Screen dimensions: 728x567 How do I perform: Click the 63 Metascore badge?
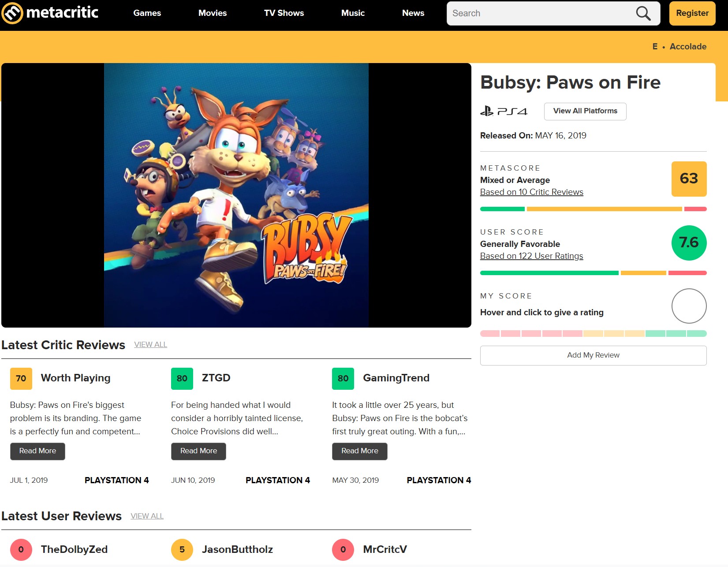pyautogui.click(x=689, y=179)
